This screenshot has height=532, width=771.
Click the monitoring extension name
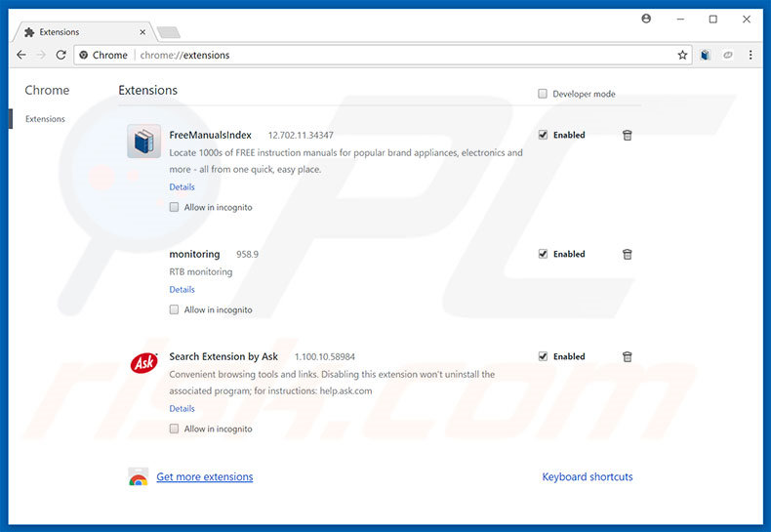(195, 254)
